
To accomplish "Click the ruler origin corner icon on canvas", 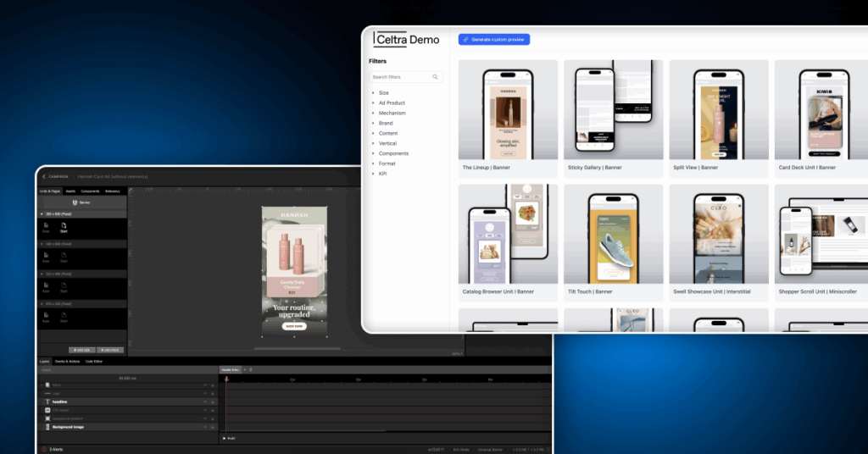I will [131, 191].
